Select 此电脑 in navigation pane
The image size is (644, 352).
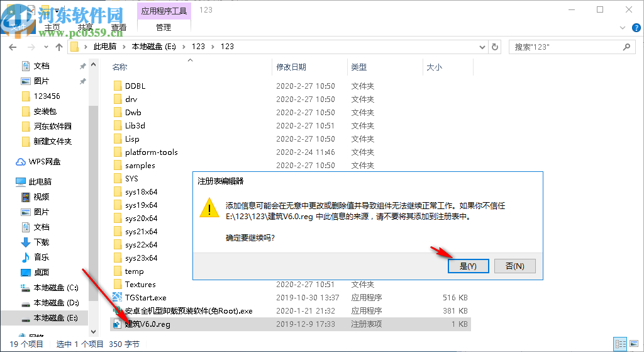40,182
